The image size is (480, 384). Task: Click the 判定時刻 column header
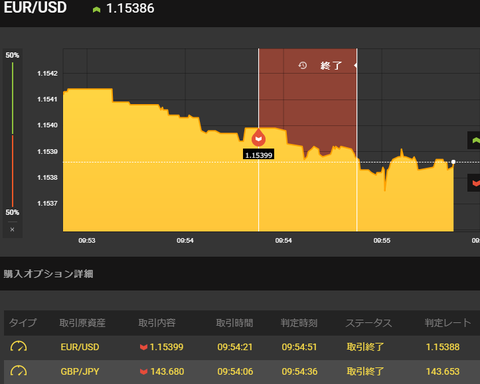tap(299, 323)
